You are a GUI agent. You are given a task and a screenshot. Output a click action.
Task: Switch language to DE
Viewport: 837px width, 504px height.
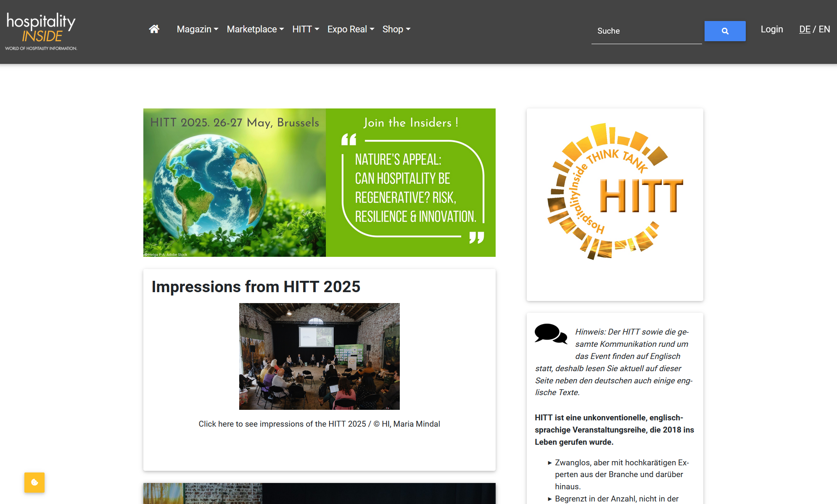point(805,29)
